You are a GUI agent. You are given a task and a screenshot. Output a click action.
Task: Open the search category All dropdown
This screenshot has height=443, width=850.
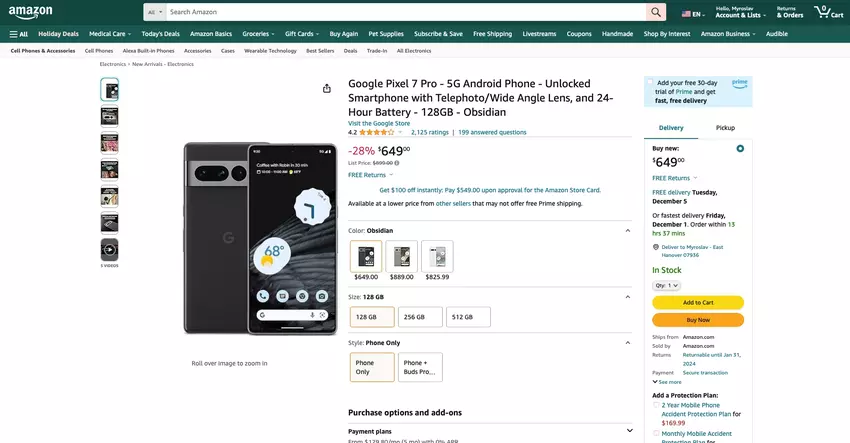(154, 12)
